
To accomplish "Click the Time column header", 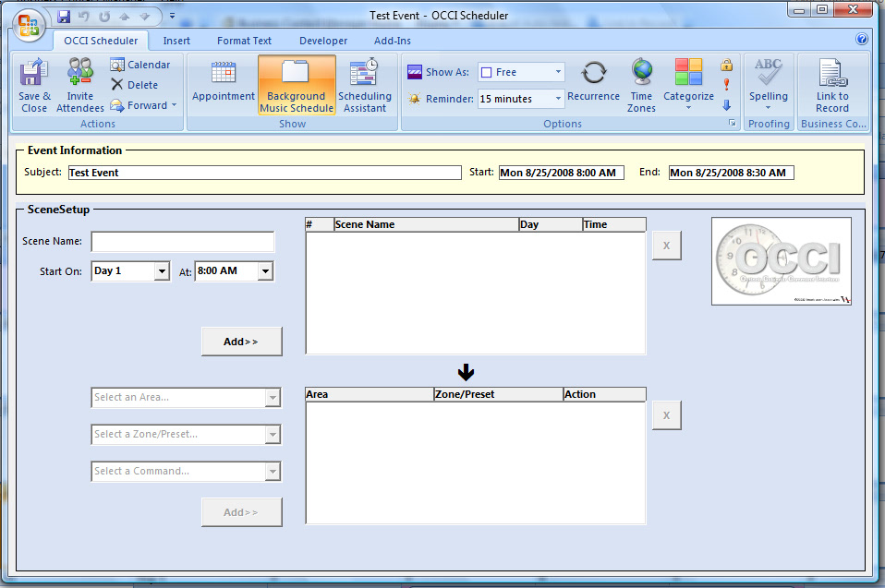I will (x=614, y=224).
